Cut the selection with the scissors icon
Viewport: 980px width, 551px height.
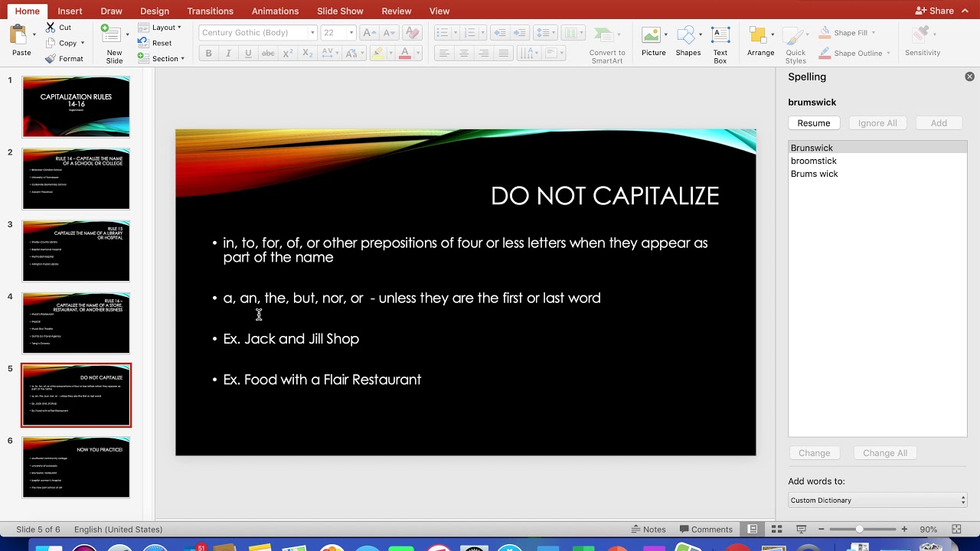[51, 27]
